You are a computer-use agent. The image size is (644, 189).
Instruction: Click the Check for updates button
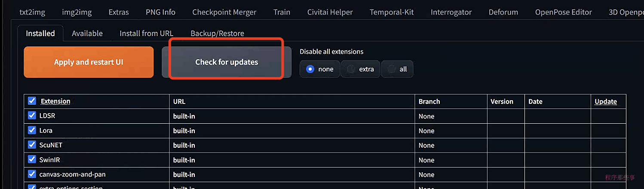click(227, 62)
